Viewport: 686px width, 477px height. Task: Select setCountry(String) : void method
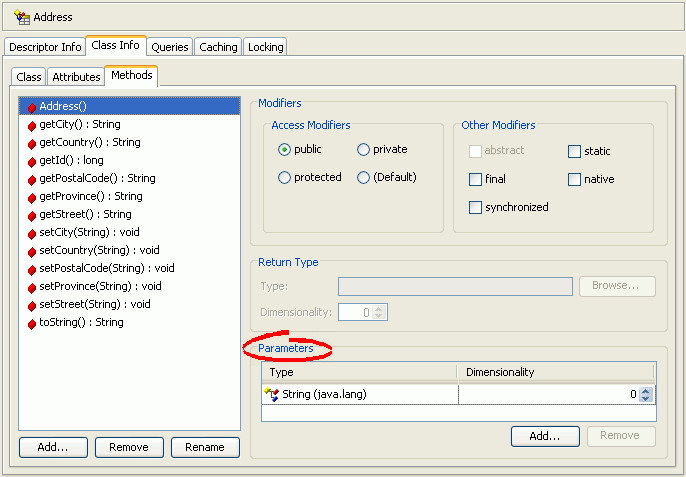(130, 250)
